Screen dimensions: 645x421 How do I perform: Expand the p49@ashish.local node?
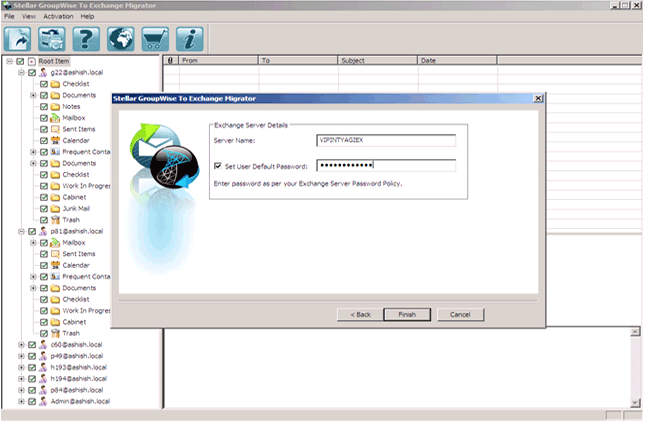click(x=21, y=356)
